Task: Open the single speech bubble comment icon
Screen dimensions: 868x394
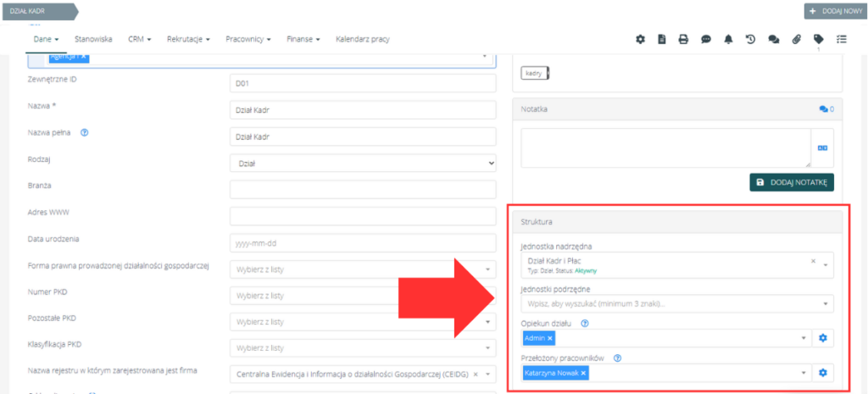Action: tap(706, 39)
